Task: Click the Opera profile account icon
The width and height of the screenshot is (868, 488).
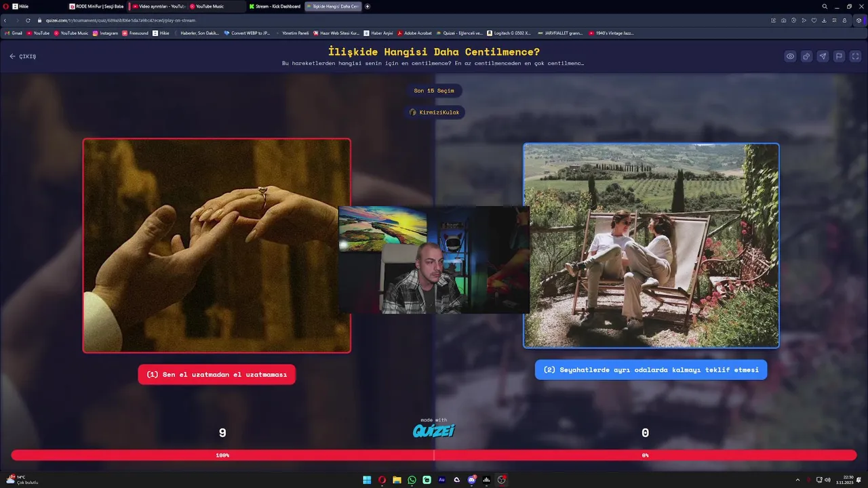Action: 844,20
